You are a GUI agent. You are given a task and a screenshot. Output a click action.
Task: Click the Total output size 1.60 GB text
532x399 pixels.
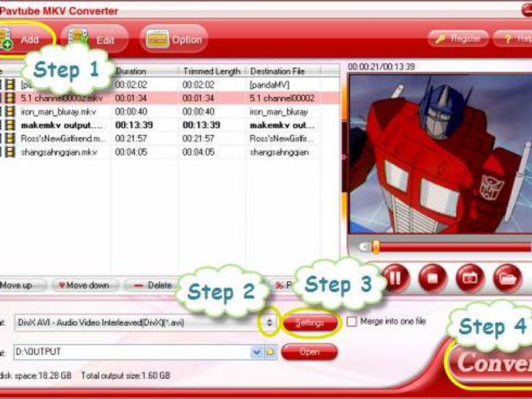(126, 376)
